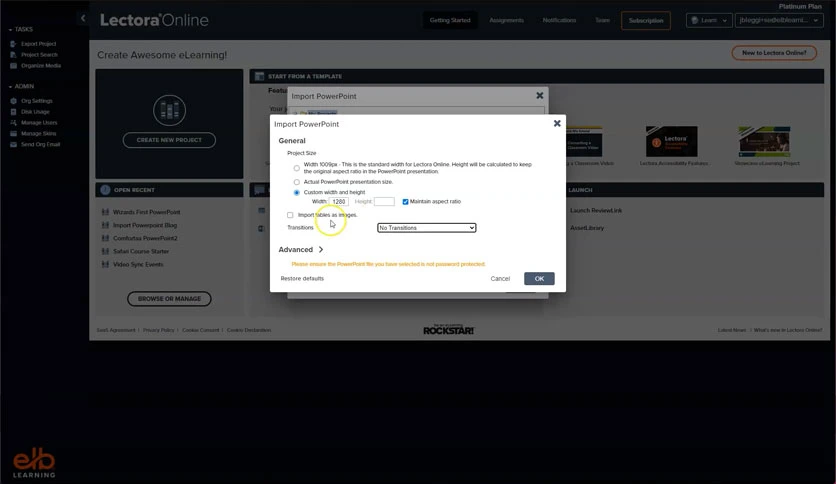Click Create New Project button
This screenshot has height=484, width=836.
(x=170, y=140)
